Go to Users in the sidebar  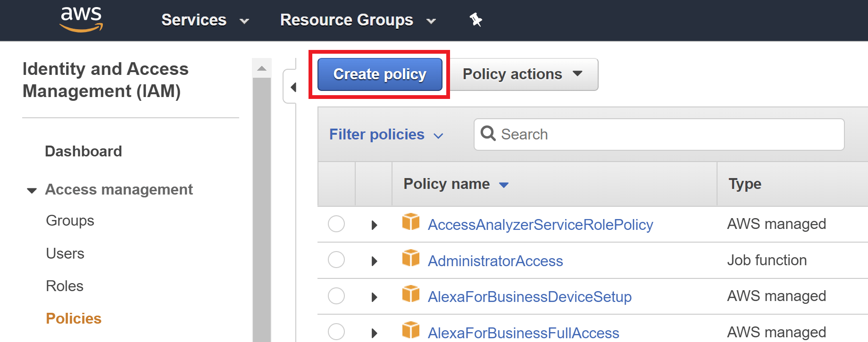[65, 253]
